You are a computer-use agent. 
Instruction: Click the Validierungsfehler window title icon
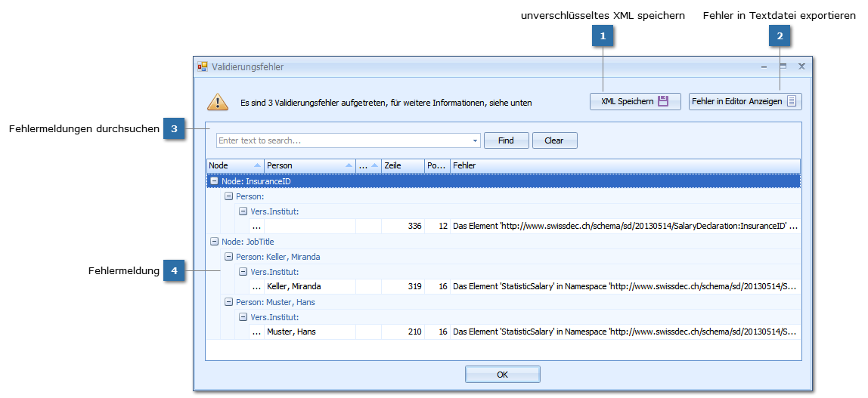(203, 66)
